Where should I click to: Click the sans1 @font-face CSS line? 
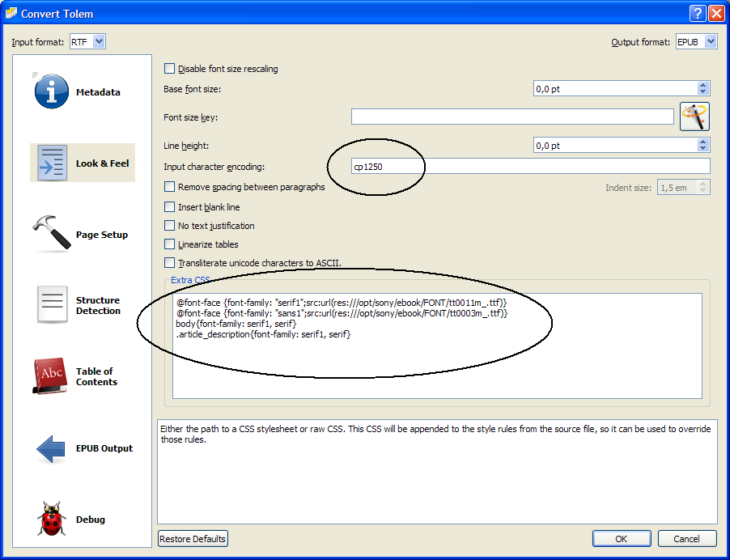pyautogui.click(x=342, y=313)
